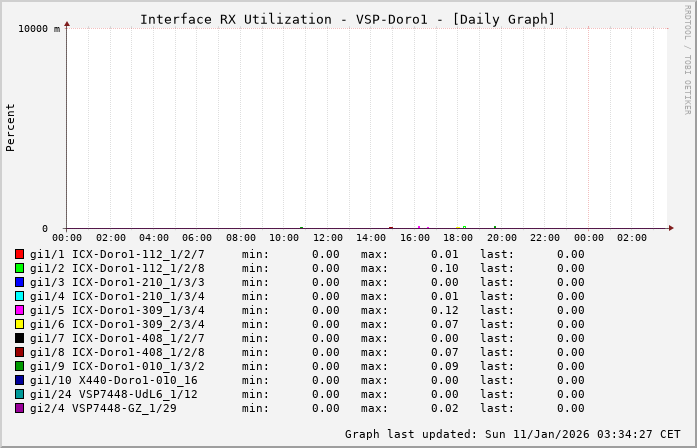Screen dimensions: 697x448
Task: Select the dark red gi1/8 legend swatch
Action: 19,352
